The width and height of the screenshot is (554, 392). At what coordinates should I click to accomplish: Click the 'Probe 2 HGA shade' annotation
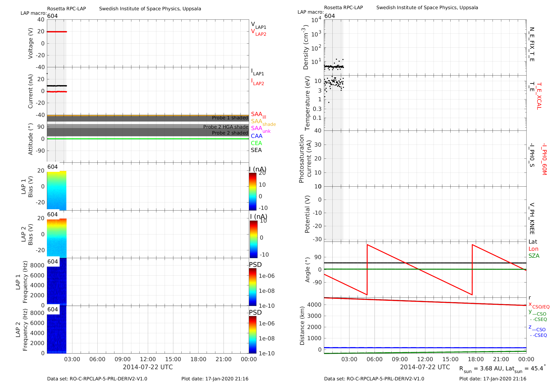click(226, 127)
